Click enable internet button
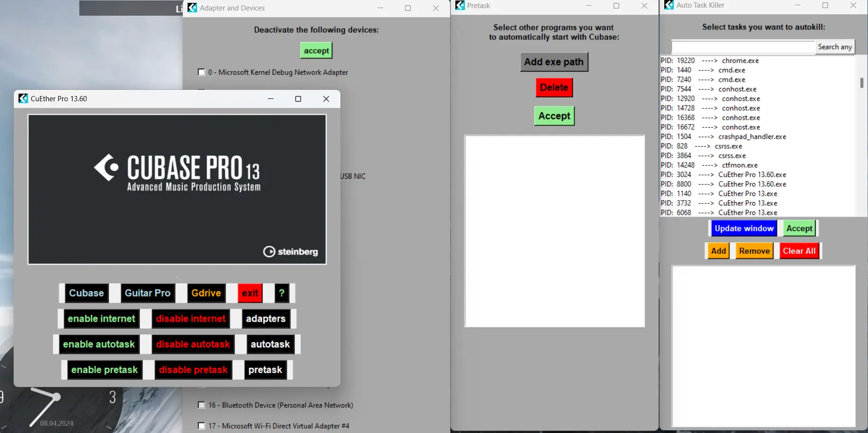The image size is (868, 433). 101,318
